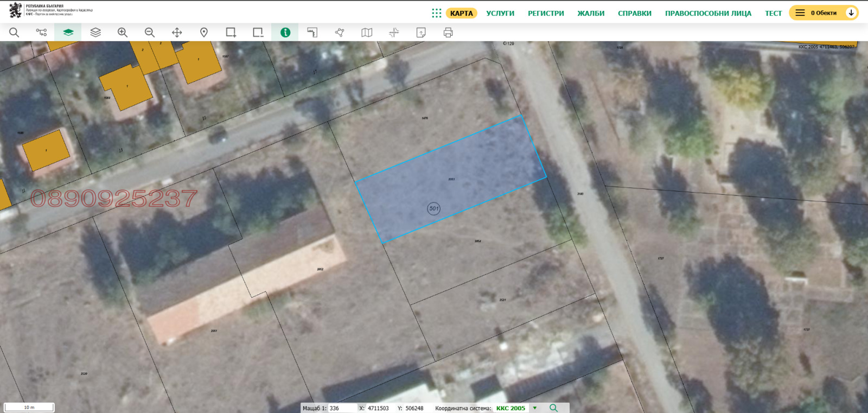Open the route/network nodes tool
The width and height of the screenshot is (868, 413).
coord(41,33)
